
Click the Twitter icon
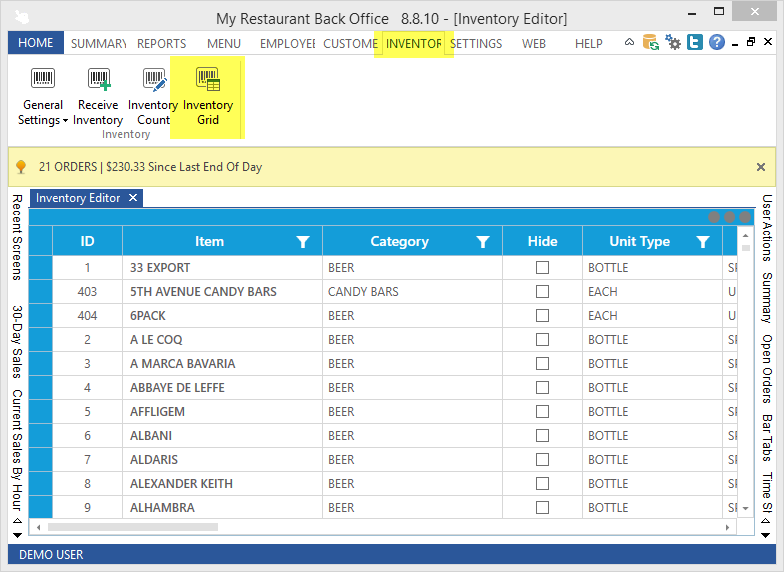694,43
